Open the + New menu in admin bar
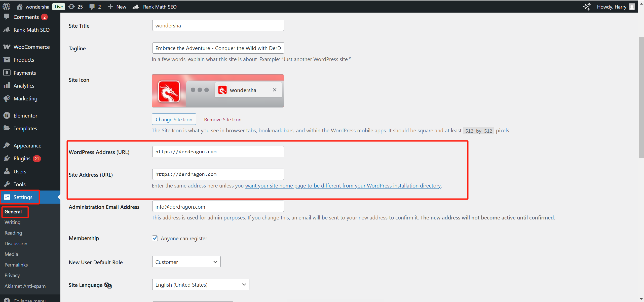 click(x=117, y=7)
